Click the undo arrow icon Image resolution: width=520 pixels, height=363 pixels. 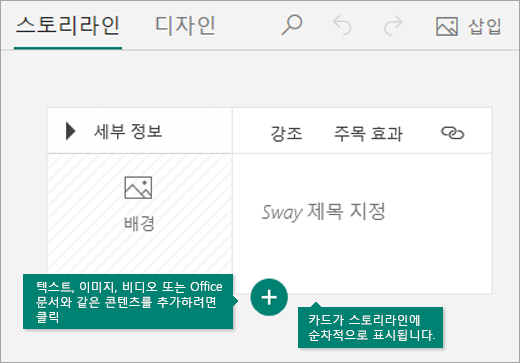pyautogui.click(x=342, y=26)
